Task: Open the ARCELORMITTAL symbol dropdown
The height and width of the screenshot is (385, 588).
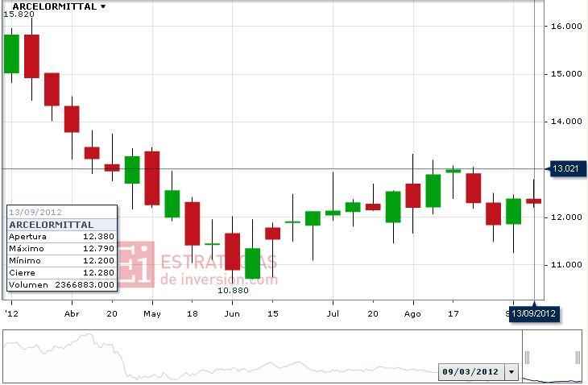Action: coord(59,6)
